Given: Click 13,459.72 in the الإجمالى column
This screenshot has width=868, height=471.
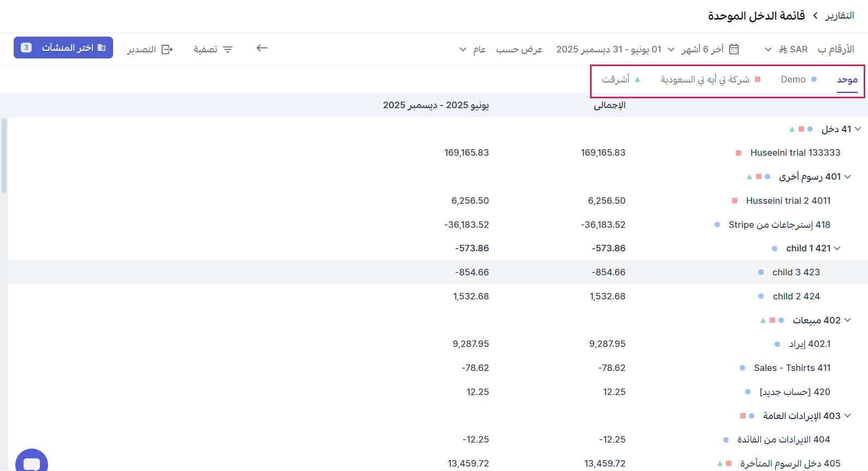Looking at the screenshot, I should coord(605,463).
